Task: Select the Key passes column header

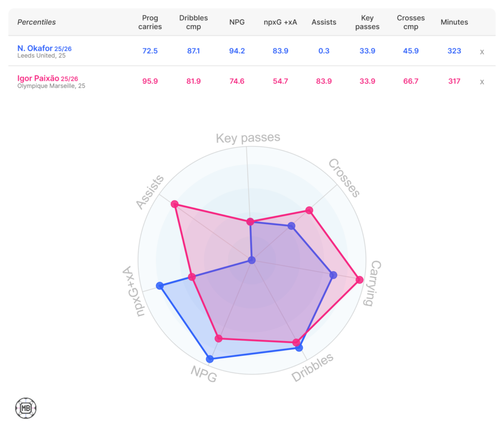Action: click(367, 22)
